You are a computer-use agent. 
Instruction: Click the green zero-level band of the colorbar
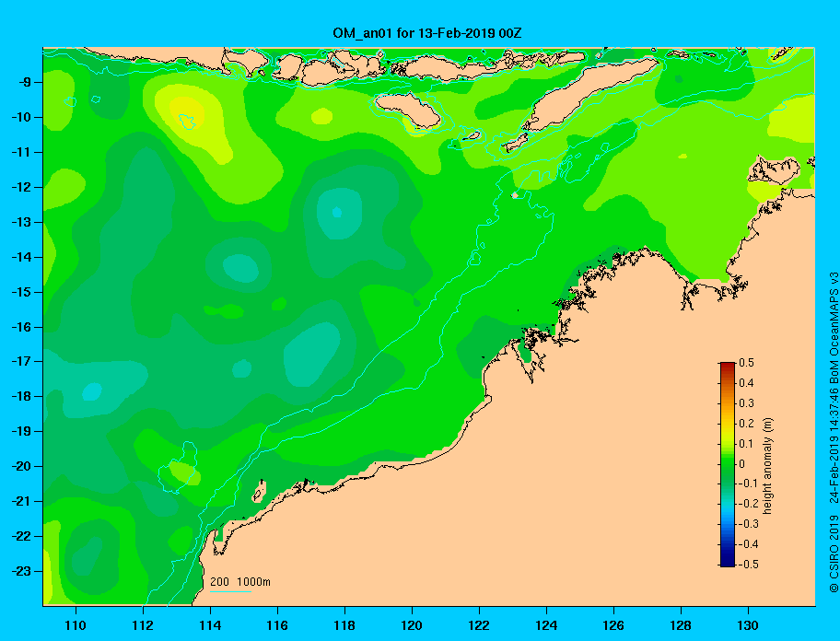(x=728, y=464)
